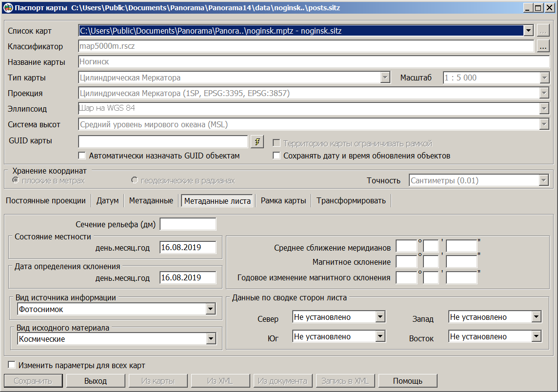Enable automatic GUID assignment to objects

click(82, 156)
